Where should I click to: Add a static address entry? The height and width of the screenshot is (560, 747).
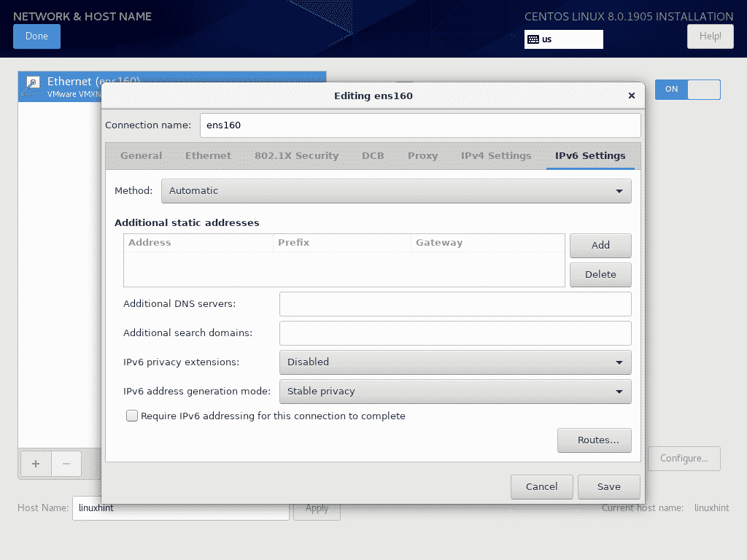click(600, 246)
